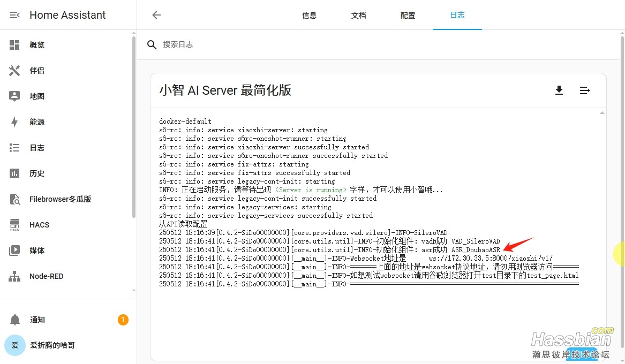The height and width of the screenshot is (364, 625).
Task: Open the 概览 overview dashboard icon
Action: [x=14, y=45]
